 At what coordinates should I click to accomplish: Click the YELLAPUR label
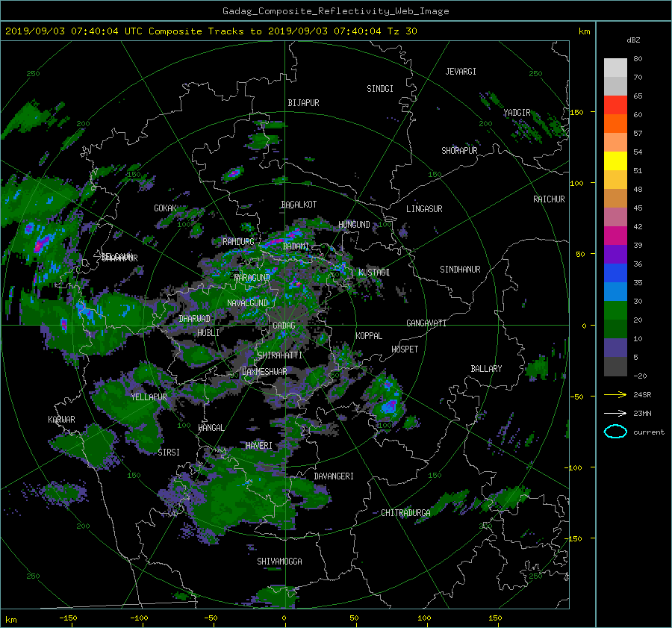pos(149,397)
